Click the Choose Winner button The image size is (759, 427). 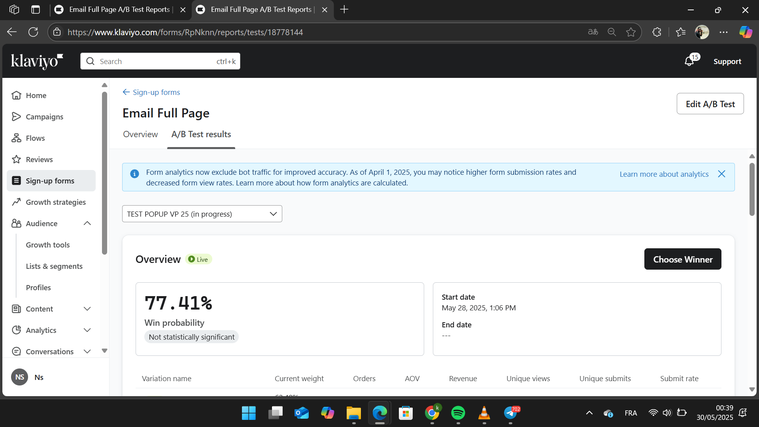(682, 259)
